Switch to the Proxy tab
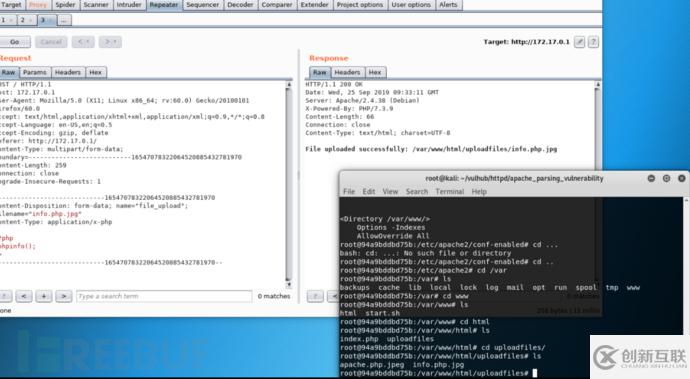690x379 pixels. [x=38, y=5]
